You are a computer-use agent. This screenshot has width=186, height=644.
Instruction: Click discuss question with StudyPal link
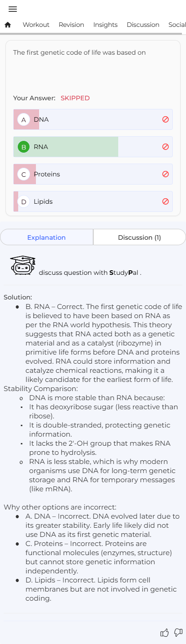90,273
